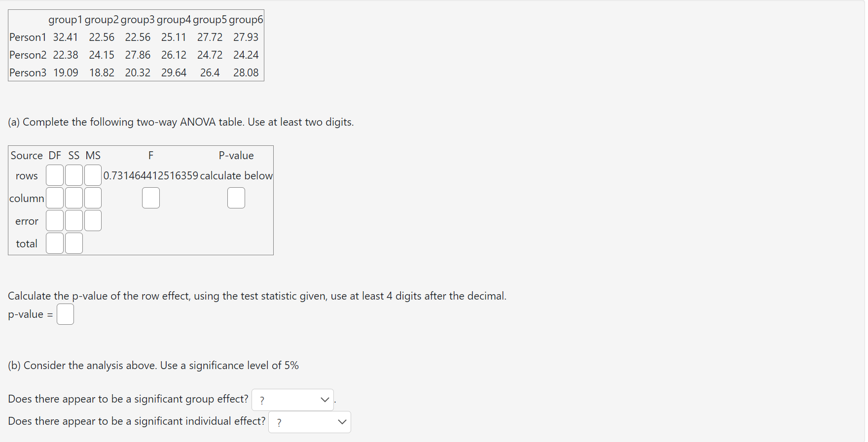Click the rows DF input box
The height and width of the screenshot is (442, 868).
54,175
